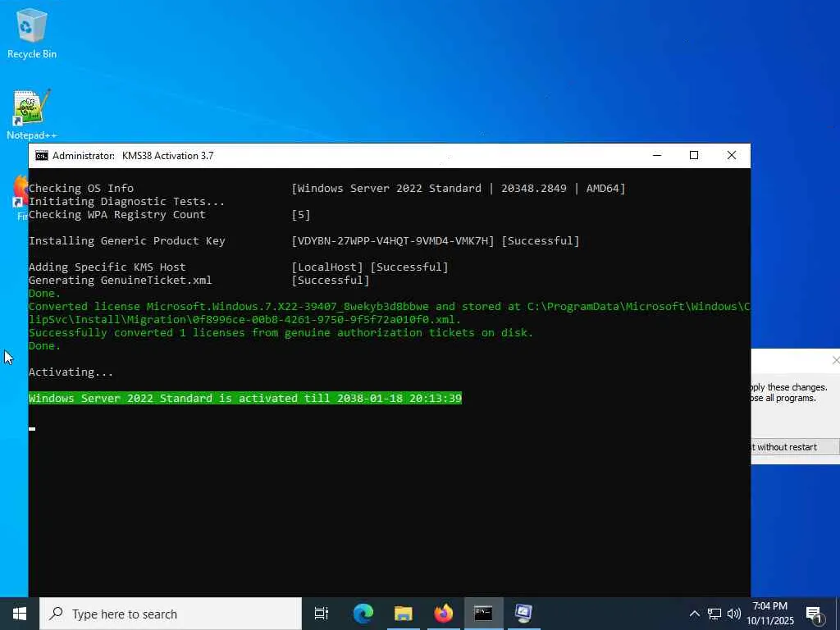Minimize the KMS38 Activation window
The image size is (840, 630).
click(x=657, y=155)
